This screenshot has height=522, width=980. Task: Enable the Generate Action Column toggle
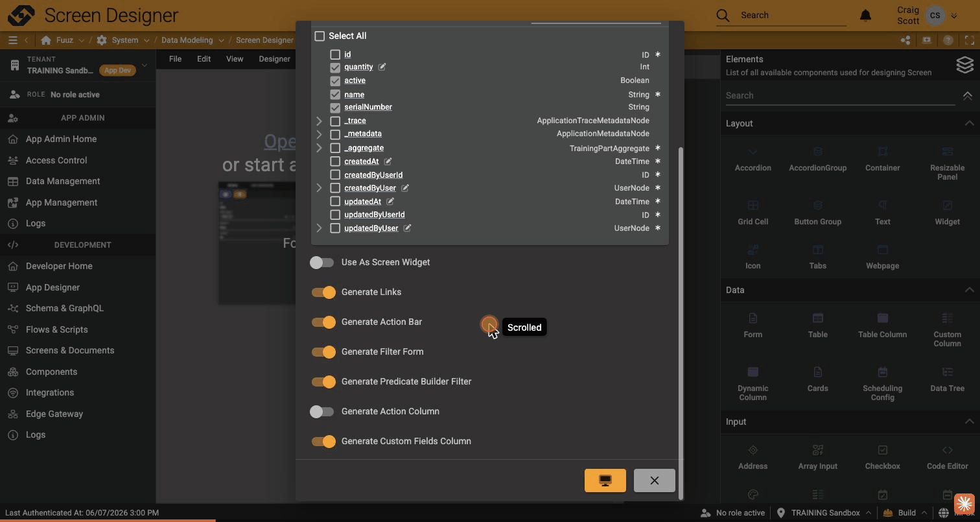321,412
